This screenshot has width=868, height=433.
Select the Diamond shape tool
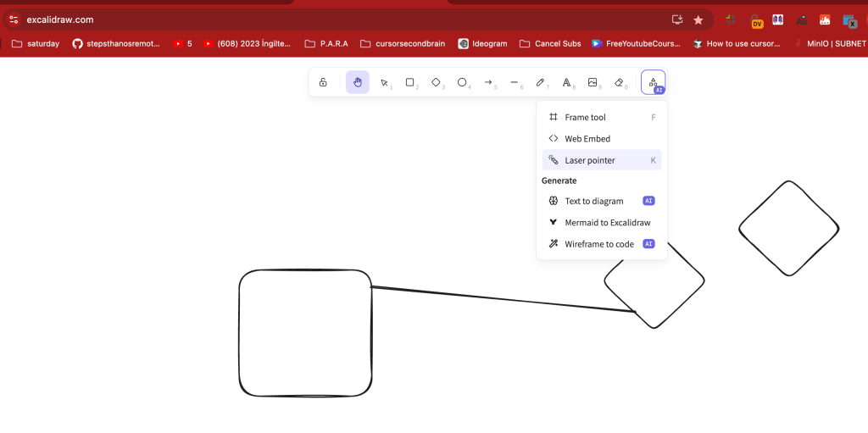[x=436, y=82]
